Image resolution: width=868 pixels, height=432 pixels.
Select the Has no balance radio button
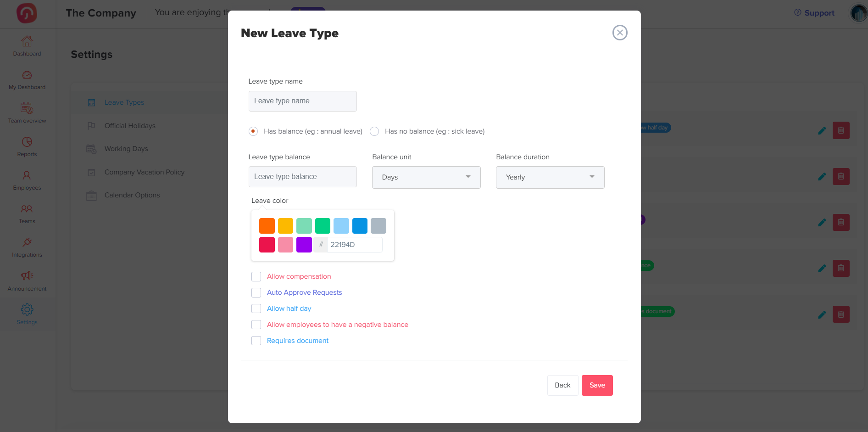(x=374, y=131)
